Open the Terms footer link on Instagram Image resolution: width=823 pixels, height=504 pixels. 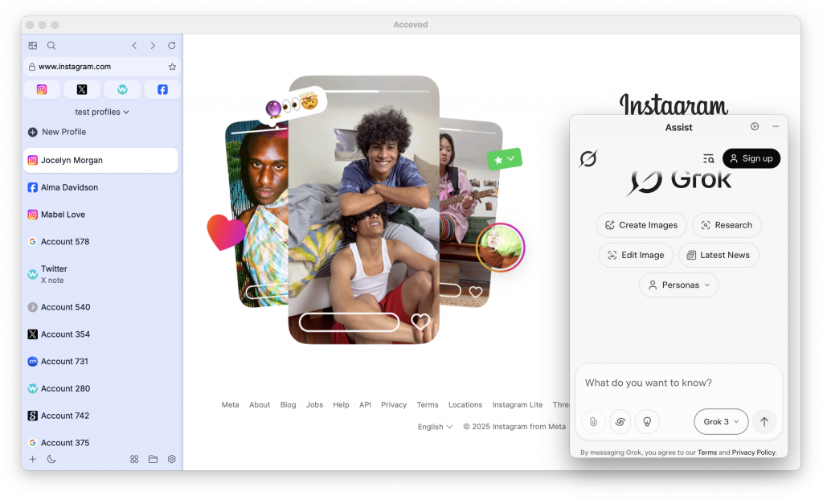[428, 405]
